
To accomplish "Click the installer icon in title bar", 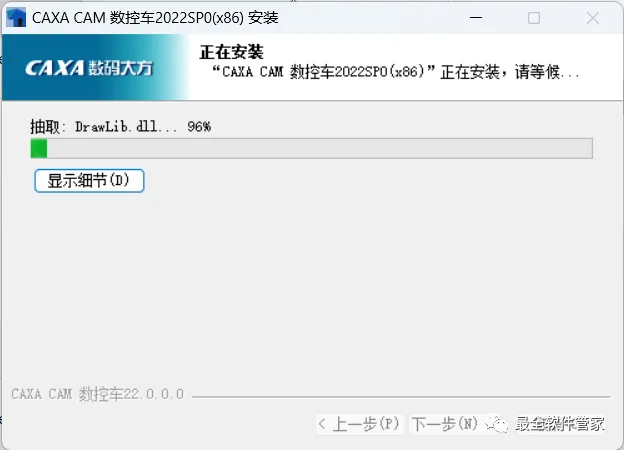I will pos(16,18).
